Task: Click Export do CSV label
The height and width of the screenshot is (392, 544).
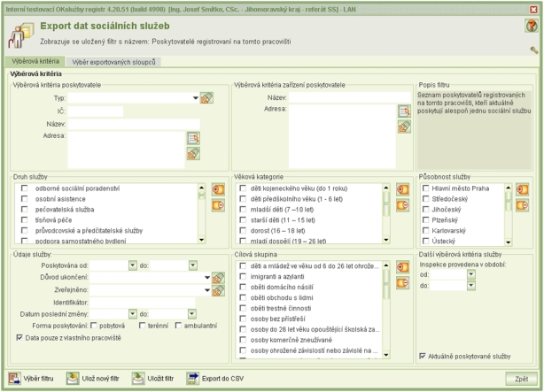Action: point(222,379)
